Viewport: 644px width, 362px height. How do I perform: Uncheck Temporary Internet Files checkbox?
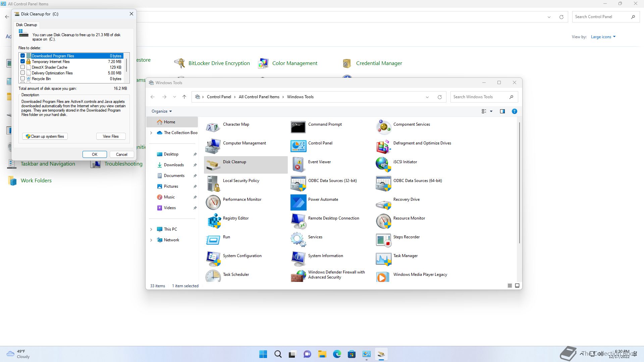click(23, 61)
